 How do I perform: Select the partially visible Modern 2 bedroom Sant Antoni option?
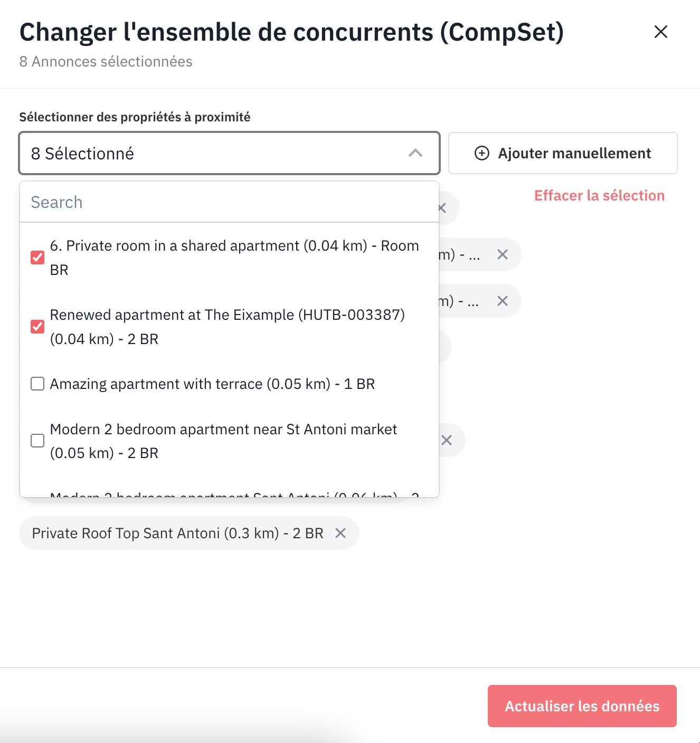[232, 493]
